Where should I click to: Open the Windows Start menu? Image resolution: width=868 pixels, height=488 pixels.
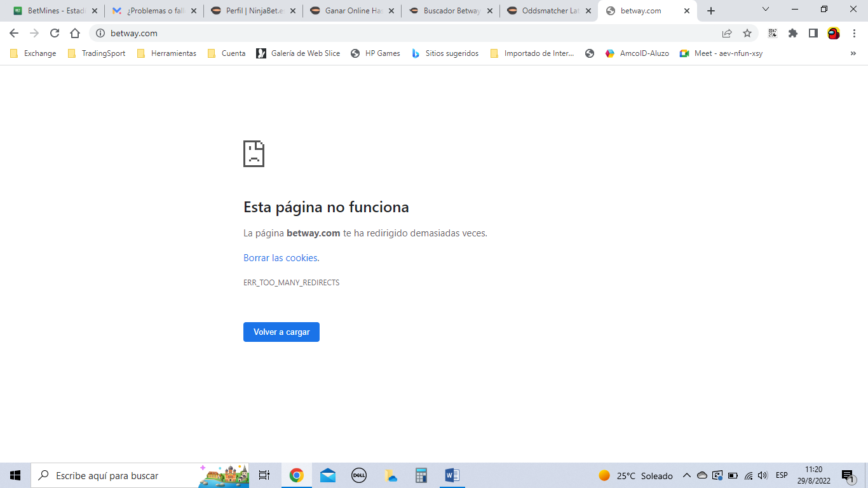click(x=15, y=475)
